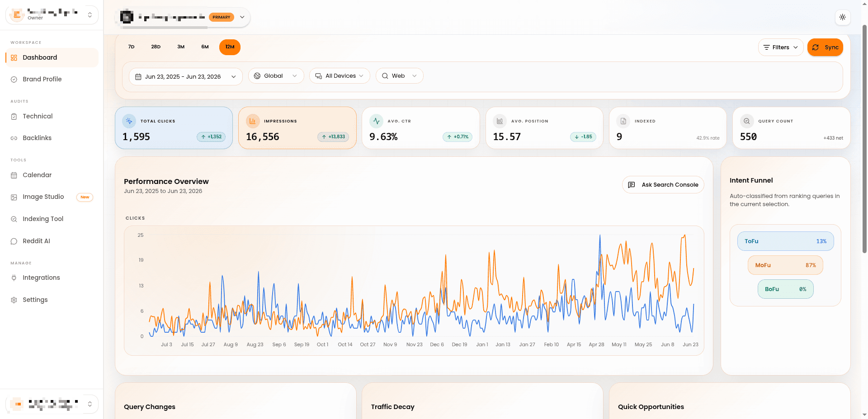868x419 pixels.
Task: Click the Dashboard grid icon
Action: coord(14,58)
